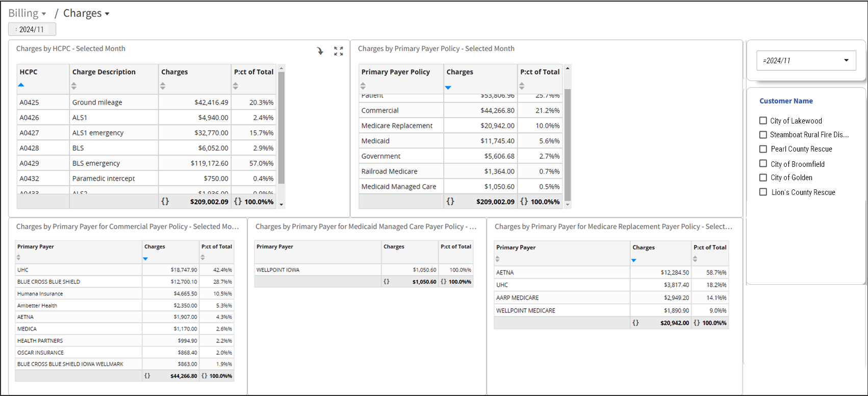Screen dimensions: 868x396
Task: Maximize the Charges by HCPC panel
Action: [339, 51]
